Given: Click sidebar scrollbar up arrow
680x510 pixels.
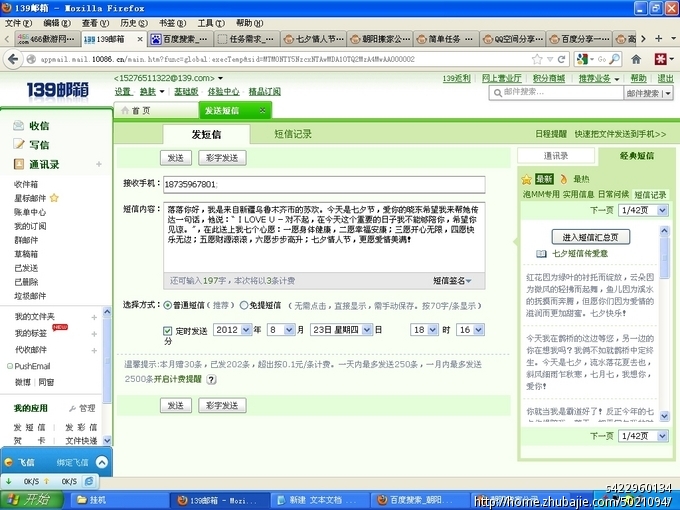Looking at the screenshot, I should coord(107,312).
